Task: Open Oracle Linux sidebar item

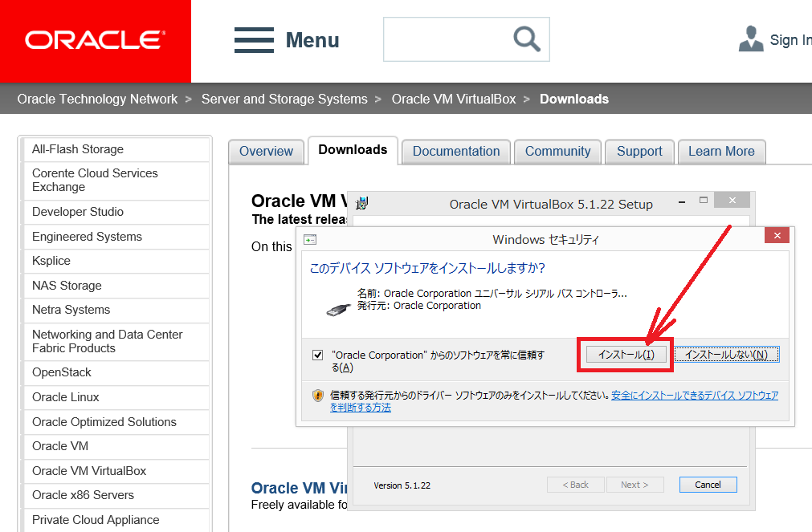Action: tap(116, 397)
